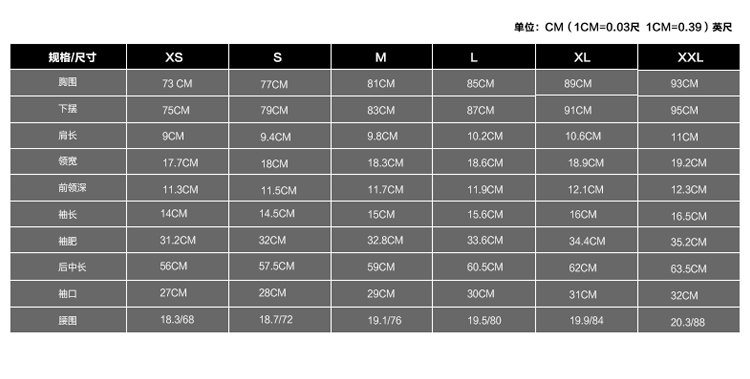Viewport: 750px width, 379px height.
Task: Select the 下摆 row label
Action: pos(68,109)
